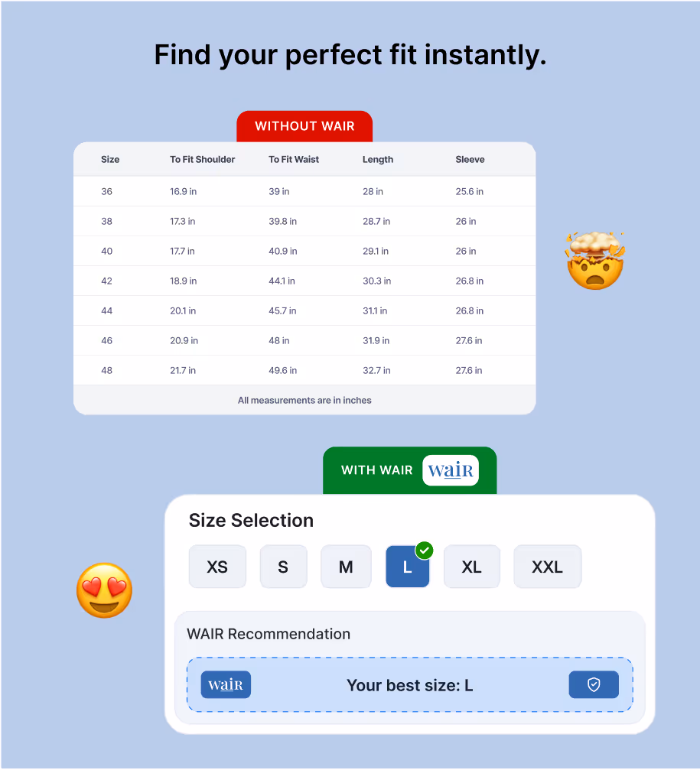Click the green WITH WAIR banner
Image resolution: width=700 pixels, height=770 pixels.
376,470
